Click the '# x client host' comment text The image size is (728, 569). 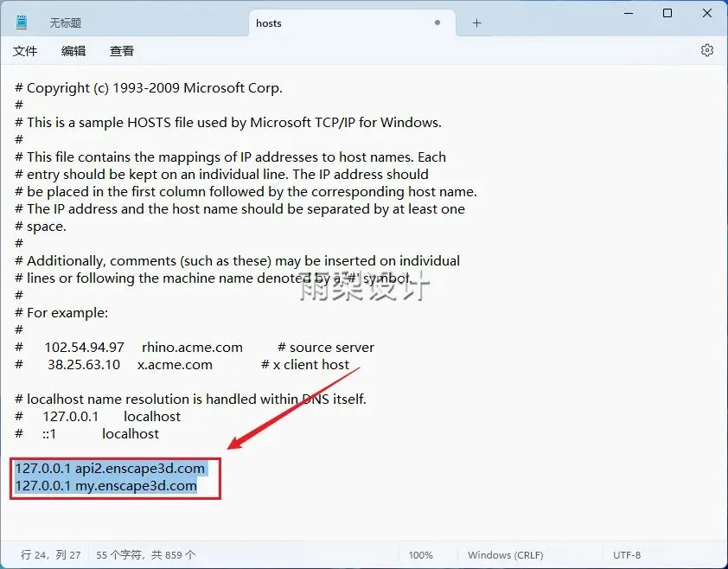pyautogui.click(x=305, y=365)
